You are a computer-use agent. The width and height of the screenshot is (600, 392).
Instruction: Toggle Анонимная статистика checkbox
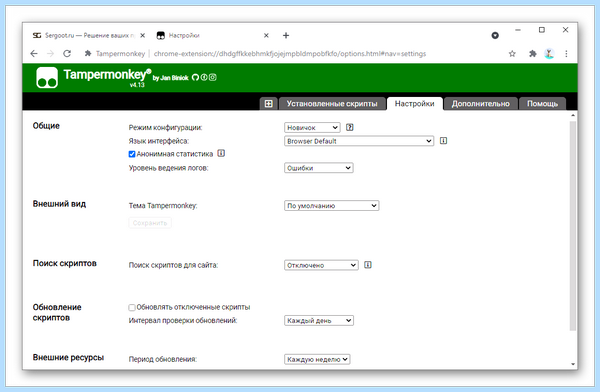[132, 154]
